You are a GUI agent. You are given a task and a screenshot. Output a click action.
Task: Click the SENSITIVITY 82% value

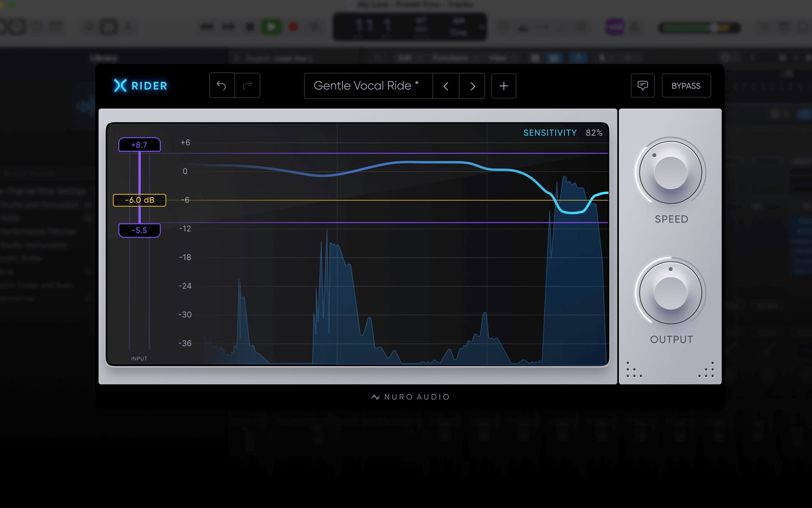coord(594,133)
